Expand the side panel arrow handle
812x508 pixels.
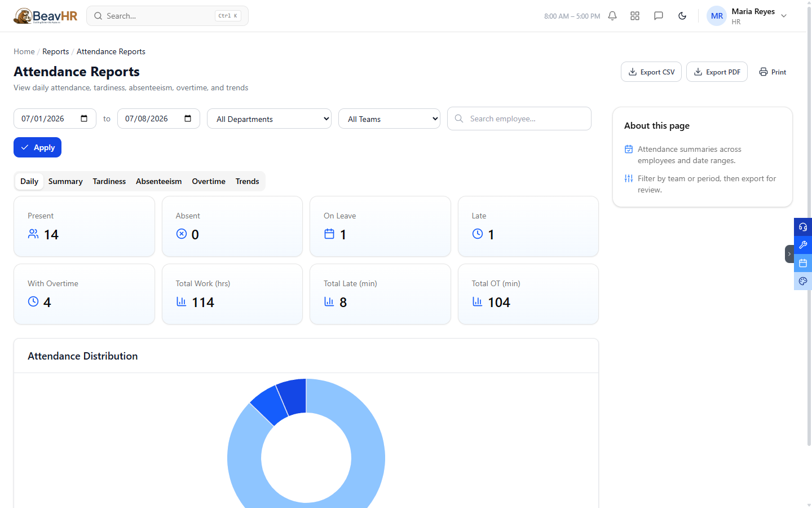pos(789,254)
